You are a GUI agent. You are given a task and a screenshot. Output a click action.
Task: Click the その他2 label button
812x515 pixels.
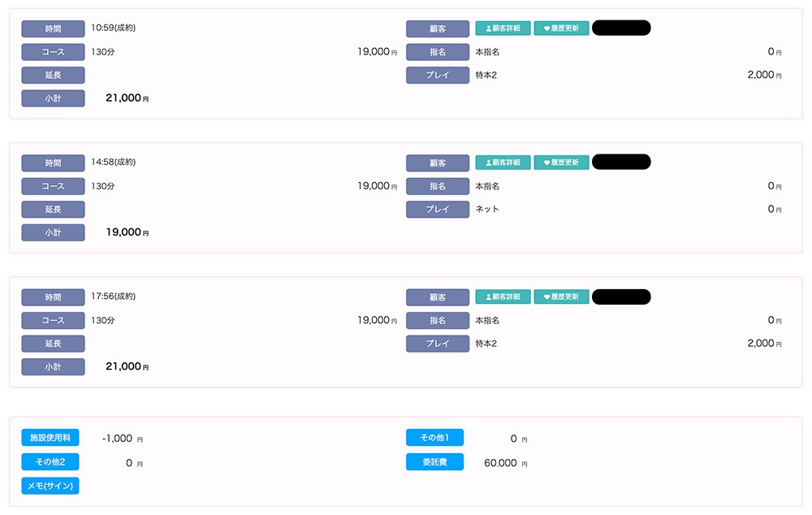[x=50, y=462]
